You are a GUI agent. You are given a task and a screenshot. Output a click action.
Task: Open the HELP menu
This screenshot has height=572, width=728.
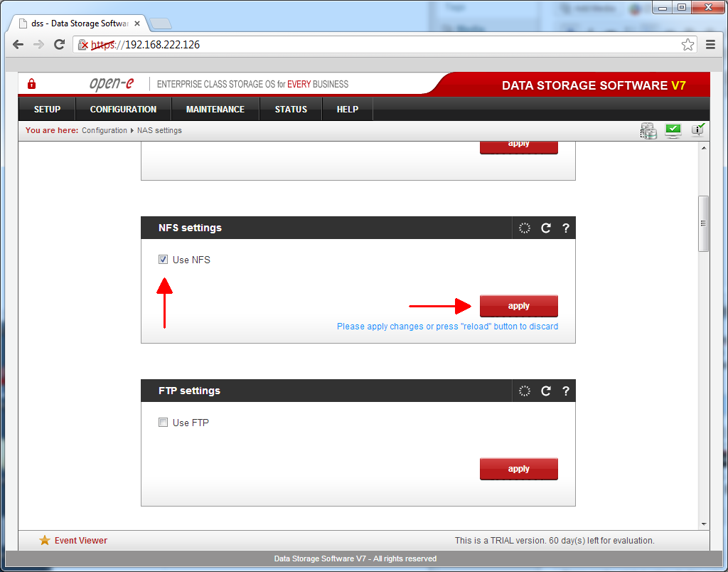tap(347, 109)
